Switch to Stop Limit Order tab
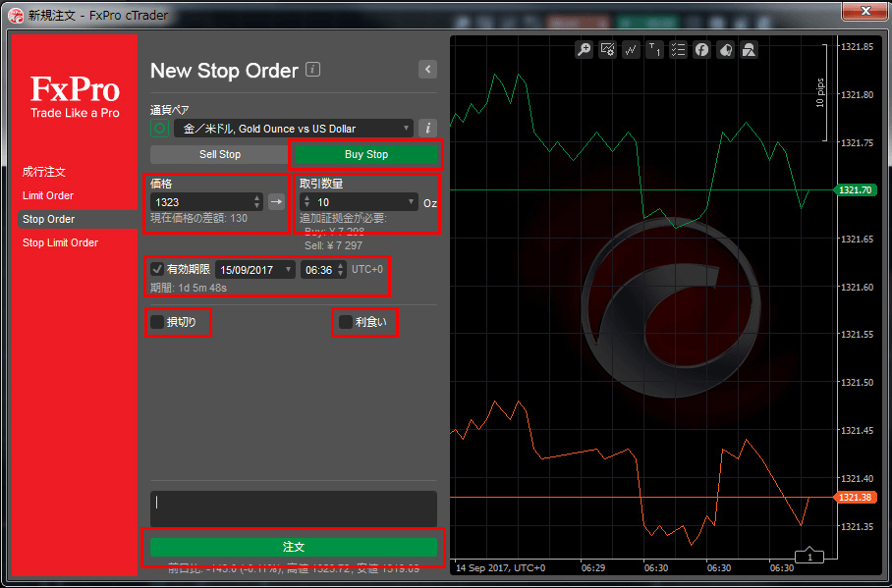 [60, 242]
